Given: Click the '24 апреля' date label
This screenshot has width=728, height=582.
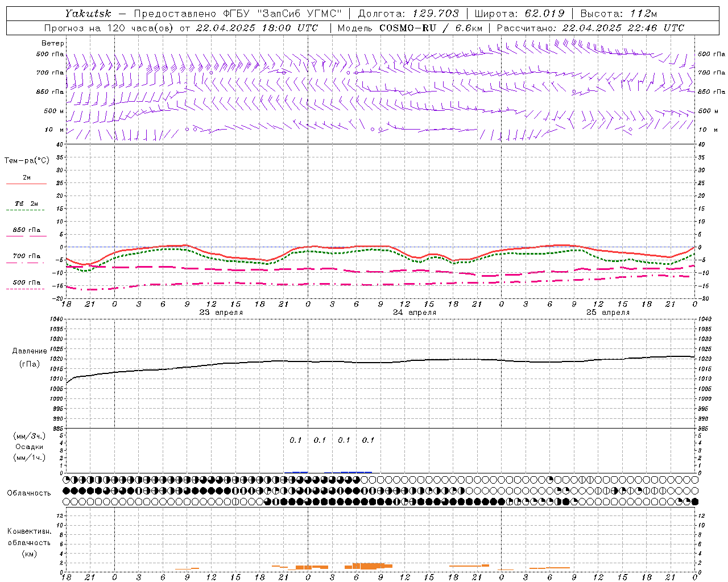Looking at the screenshot, I should 415,313.
